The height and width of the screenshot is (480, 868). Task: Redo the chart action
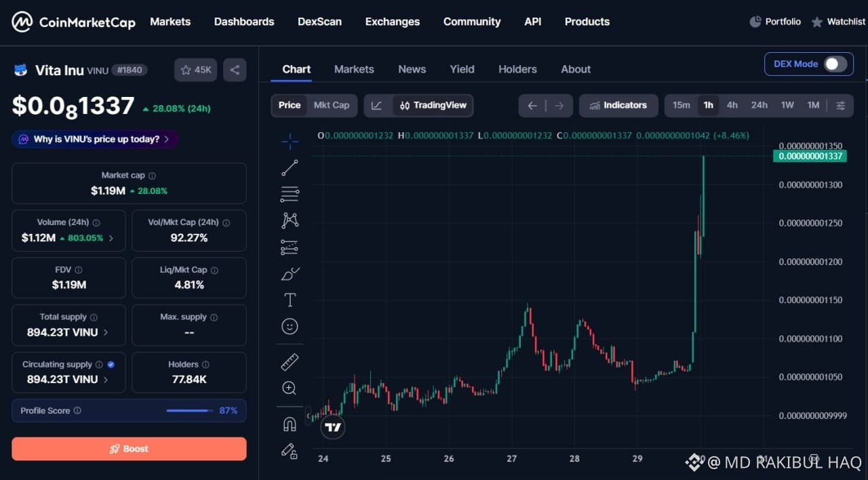(x=559, y=105)
